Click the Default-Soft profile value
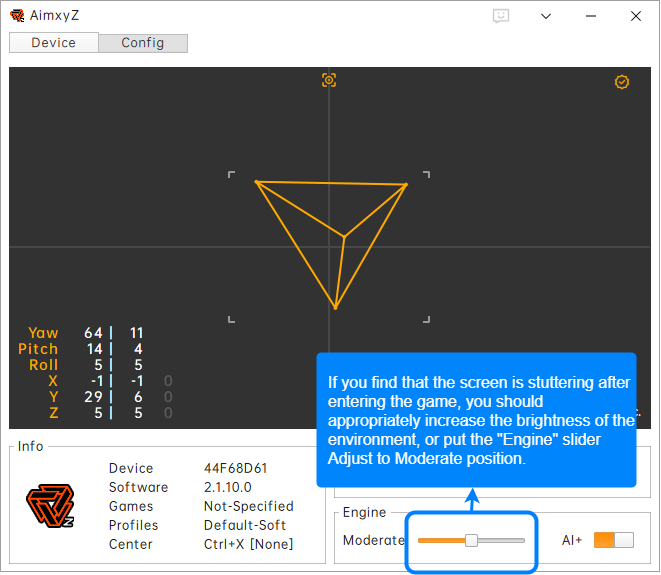 click(245, 525)
